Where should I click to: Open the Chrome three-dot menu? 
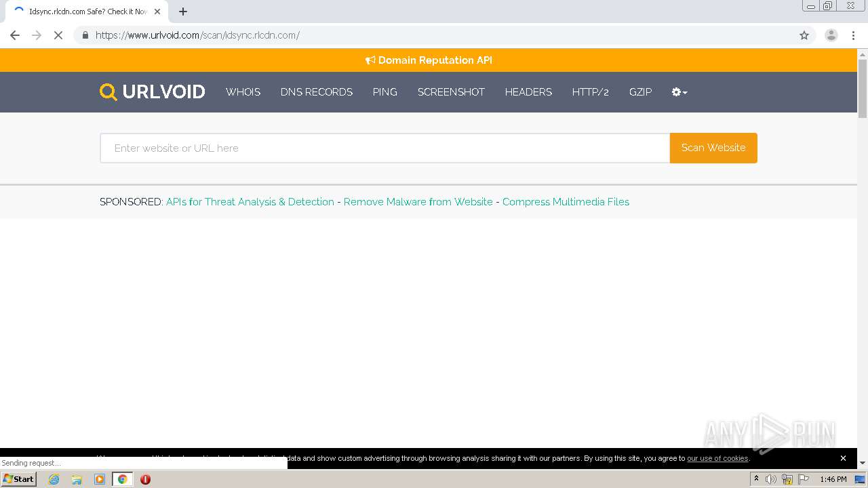(x=853, y=35)
